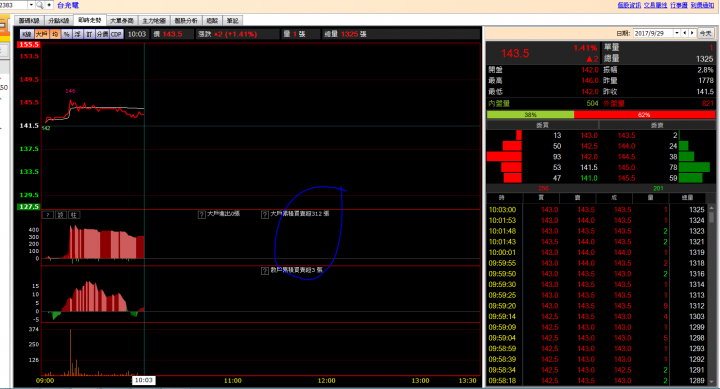The image size is (720, 389).
Task: Click the 委買 column header
Action: [x=542, y=125]
